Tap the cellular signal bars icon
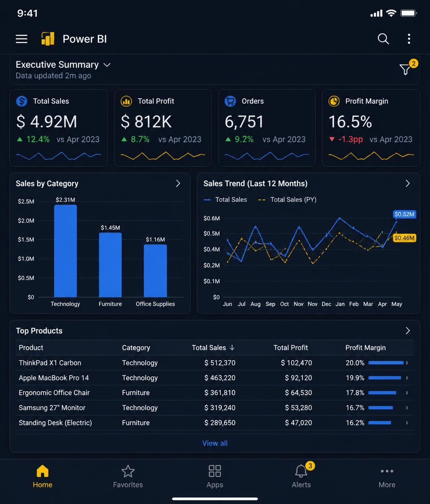The width and height of the screenshot is (430, 504). click(377, 14)
